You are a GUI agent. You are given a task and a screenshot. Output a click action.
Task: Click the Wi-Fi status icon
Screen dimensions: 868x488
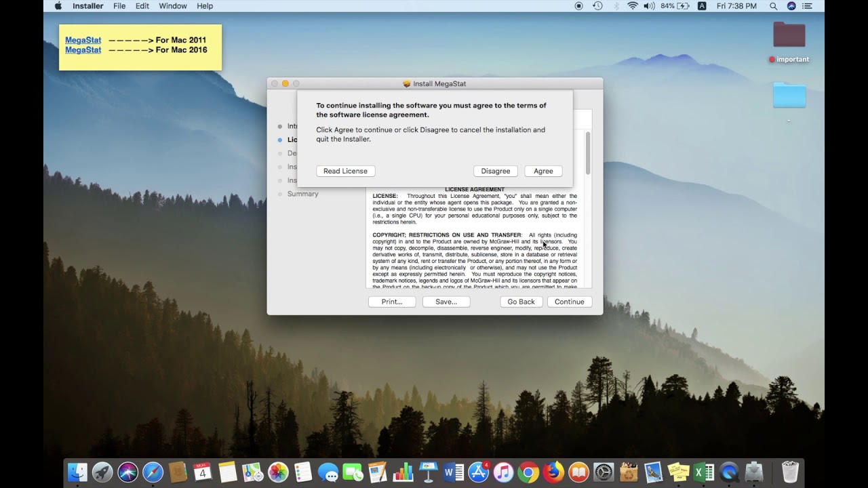pyautogui.click(x=632, y=6)
